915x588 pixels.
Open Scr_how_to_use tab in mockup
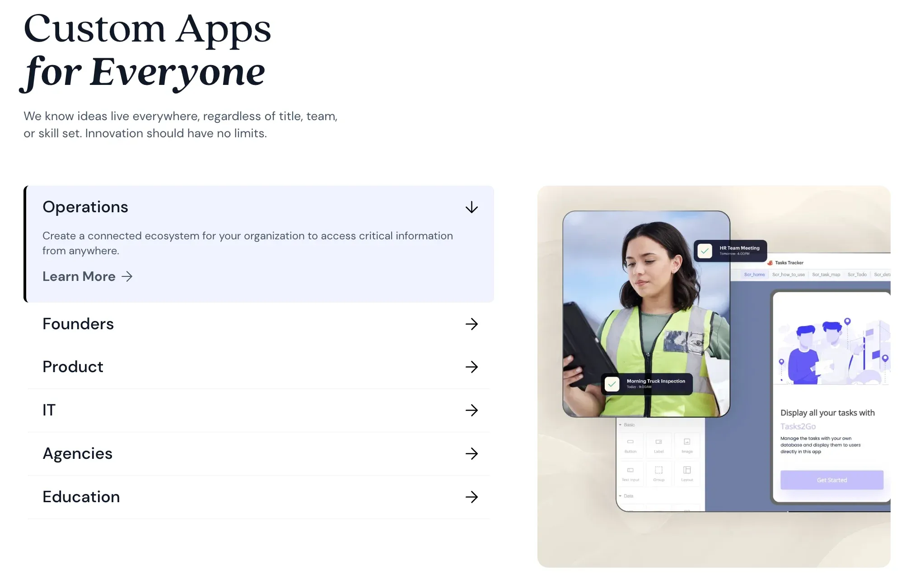788,275
